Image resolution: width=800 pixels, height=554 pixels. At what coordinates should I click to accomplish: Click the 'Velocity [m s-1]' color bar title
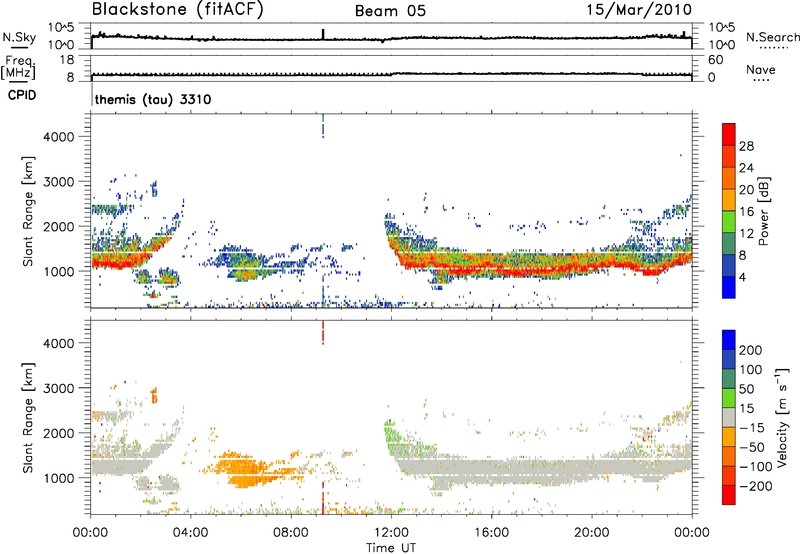[782, 417]
